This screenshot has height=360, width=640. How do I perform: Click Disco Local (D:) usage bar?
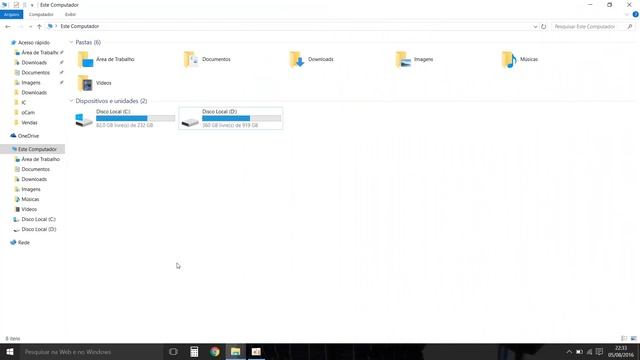pos(241,118)
